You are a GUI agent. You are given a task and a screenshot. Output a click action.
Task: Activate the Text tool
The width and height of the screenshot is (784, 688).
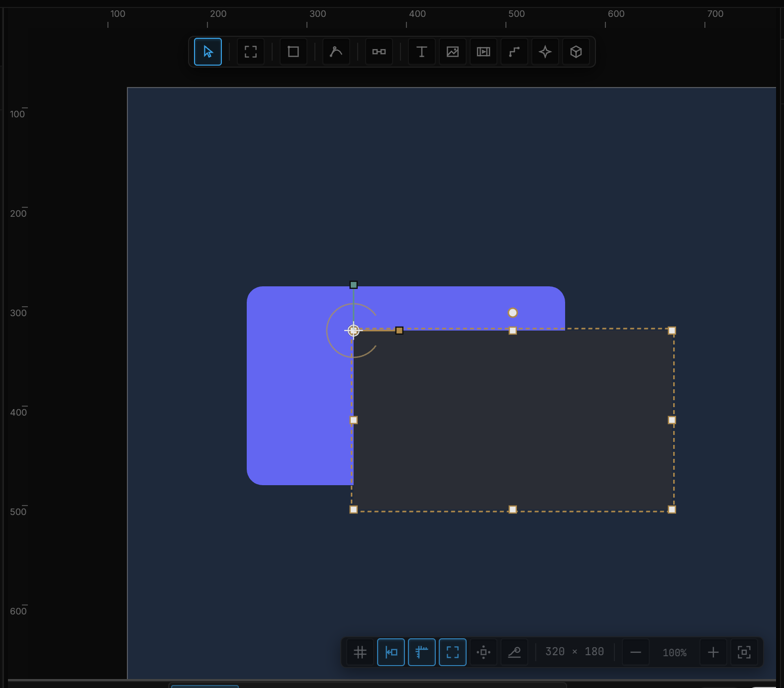click(x=422, y=52)
